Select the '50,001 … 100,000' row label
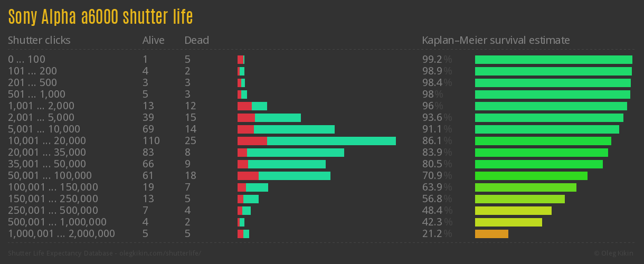 click(50, 176)
